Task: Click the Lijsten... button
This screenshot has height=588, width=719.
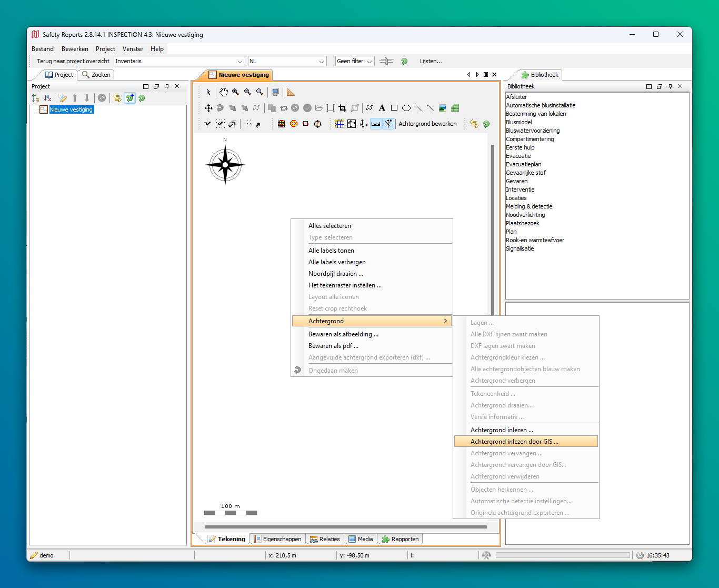Action: 431,61
